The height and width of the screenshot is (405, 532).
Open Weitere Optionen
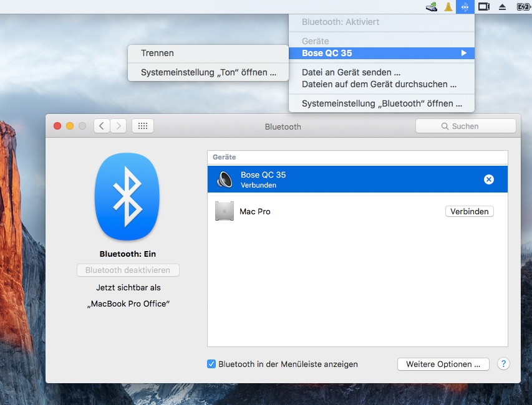tap(443, 364)
